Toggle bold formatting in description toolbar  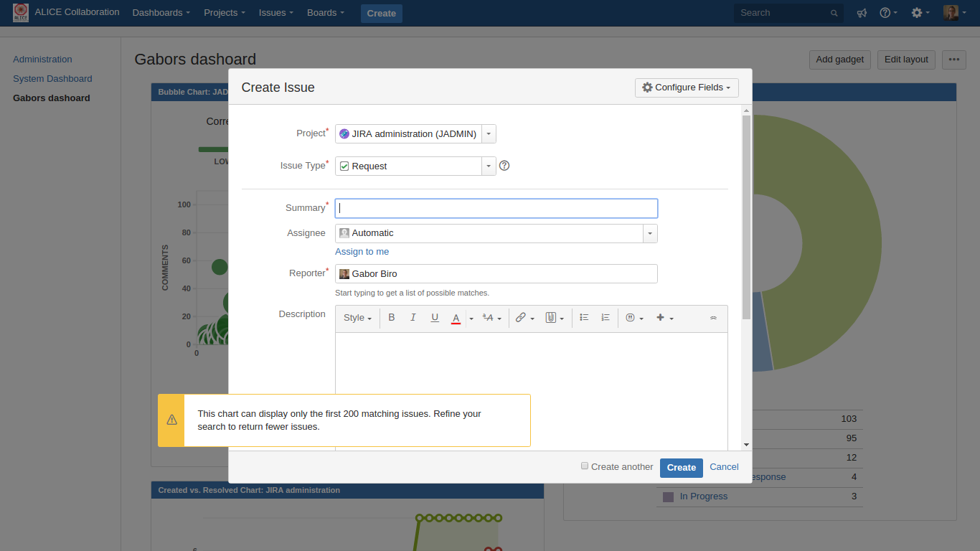[392, 318]
